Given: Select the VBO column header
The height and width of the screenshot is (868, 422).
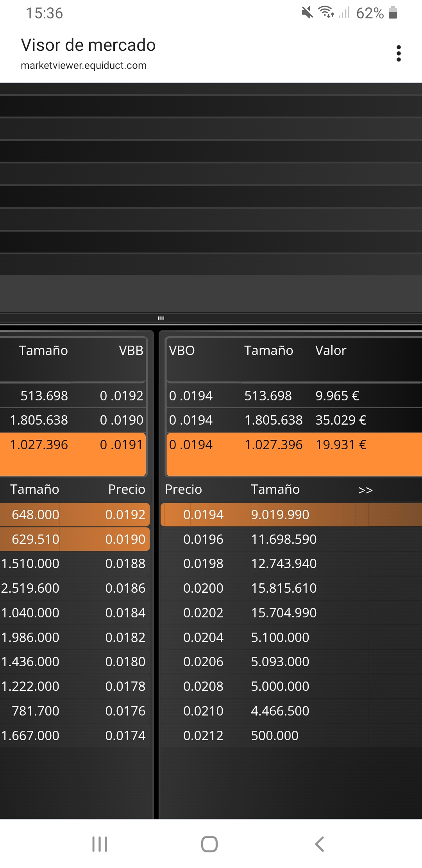Looking at the screenshot, I should (182, 350).
